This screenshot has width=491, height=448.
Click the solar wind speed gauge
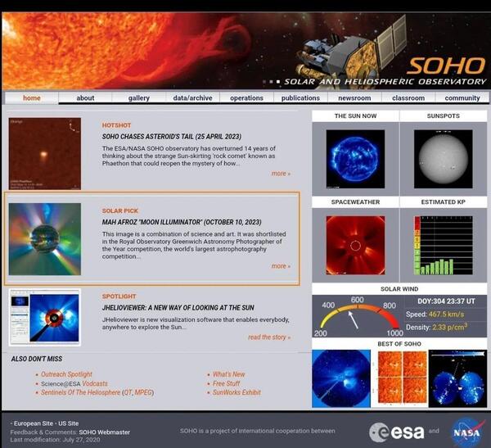(x=358, y=316)
